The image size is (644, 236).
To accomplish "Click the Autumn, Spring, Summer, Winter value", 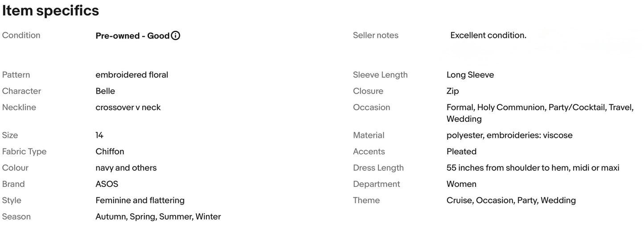I will (x=158, y=217).
